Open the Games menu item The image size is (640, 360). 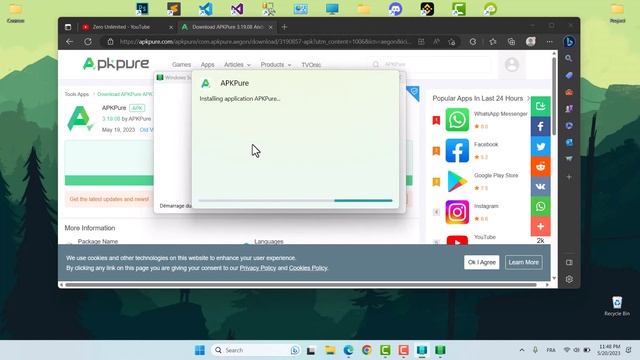click(181, 64)
